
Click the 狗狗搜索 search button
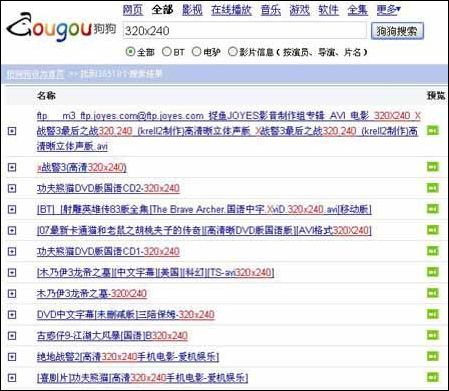pos(397,31)
